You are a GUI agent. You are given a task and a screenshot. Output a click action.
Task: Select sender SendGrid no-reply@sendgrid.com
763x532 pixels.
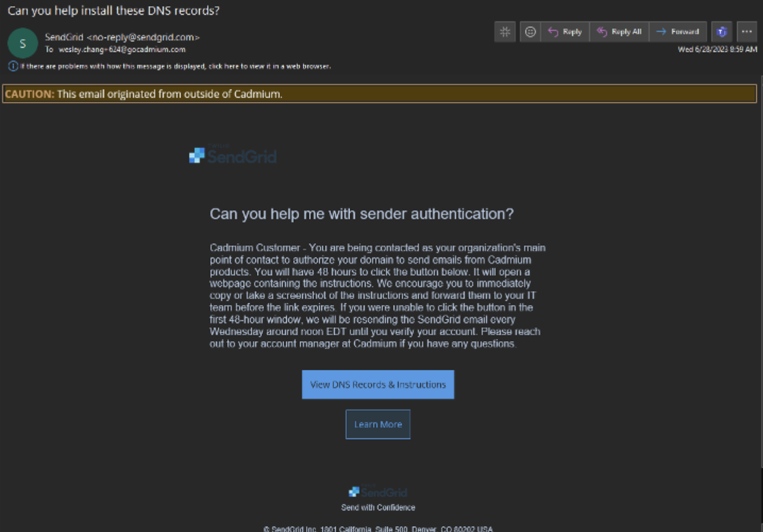(x=122, y=37)
